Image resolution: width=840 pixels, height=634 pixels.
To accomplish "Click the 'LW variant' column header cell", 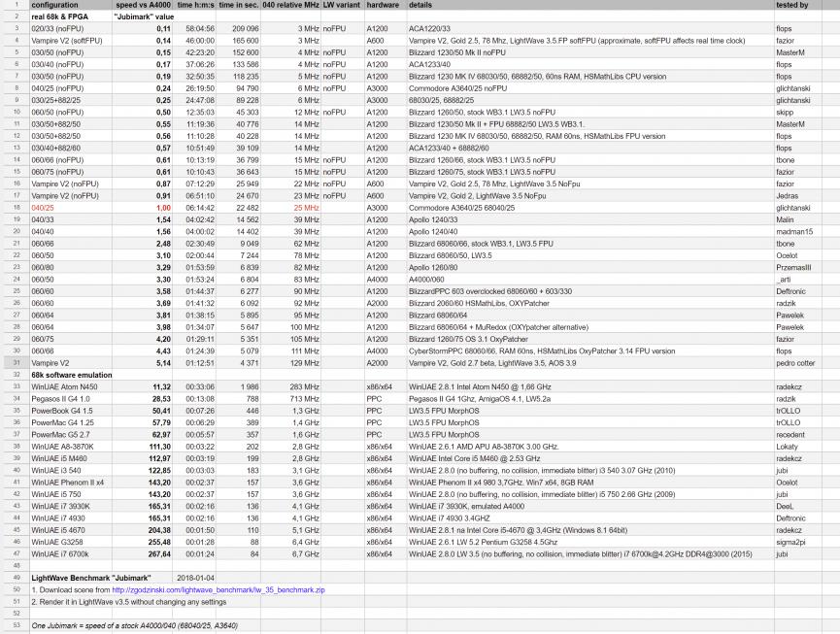I will tap(341, 6).
